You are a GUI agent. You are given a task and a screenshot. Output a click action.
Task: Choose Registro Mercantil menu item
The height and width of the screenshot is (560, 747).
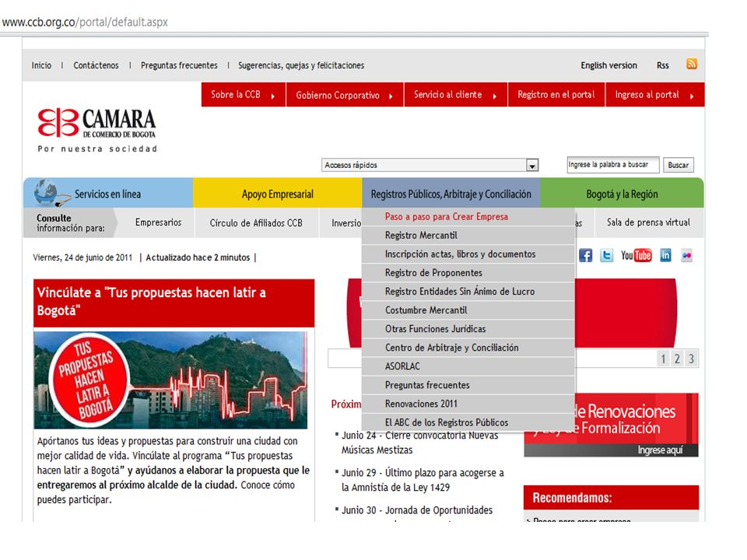point(468,235)
